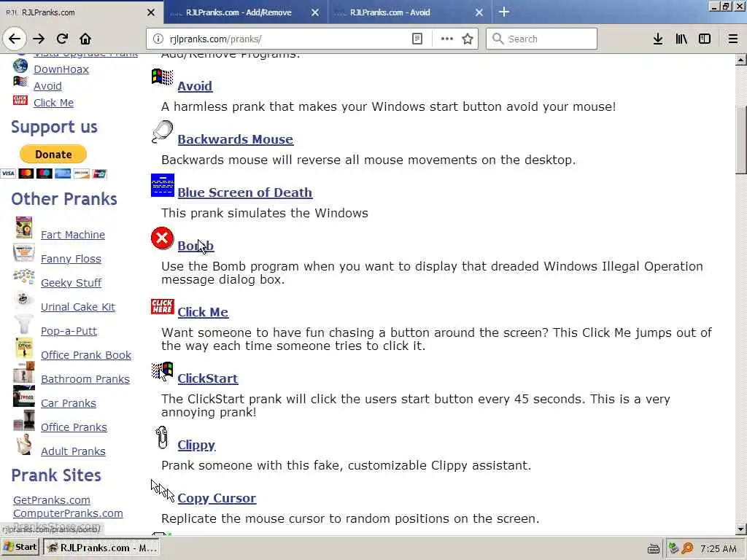Click the Fart Machine product thumbnail
The image size is (747, 560).
(x=24, y=227)
